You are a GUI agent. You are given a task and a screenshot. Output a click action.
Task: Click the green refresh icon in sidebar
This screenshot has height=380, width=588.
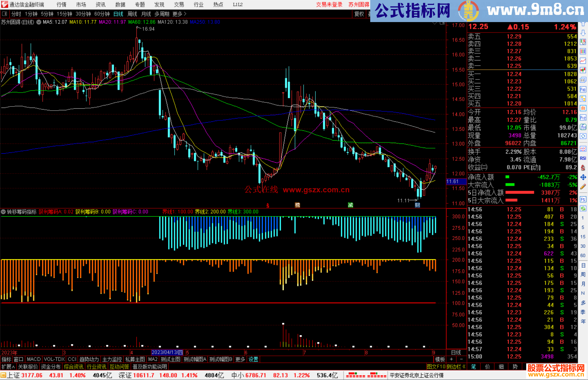[x=583, y=209]
